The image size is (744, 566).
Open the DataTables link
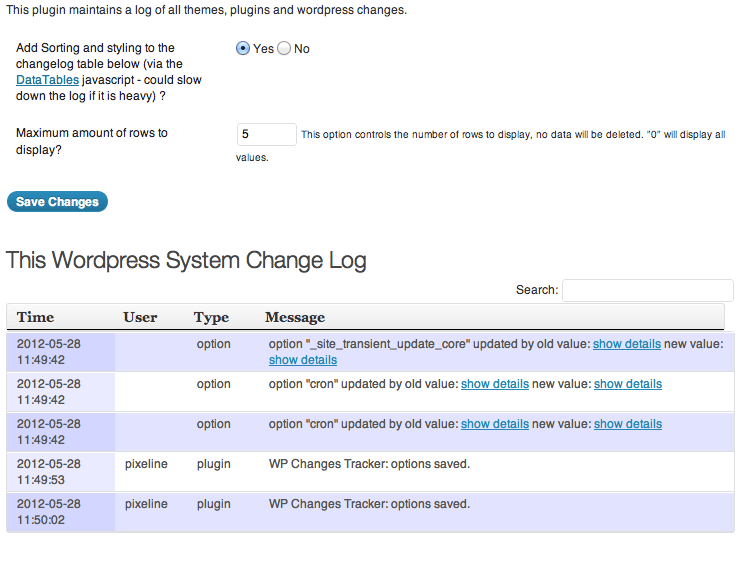47,80
